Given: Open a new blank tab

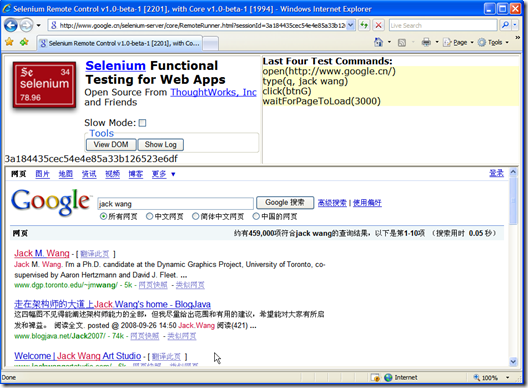Looking at the screenshot, I should [x=211, y=43].
